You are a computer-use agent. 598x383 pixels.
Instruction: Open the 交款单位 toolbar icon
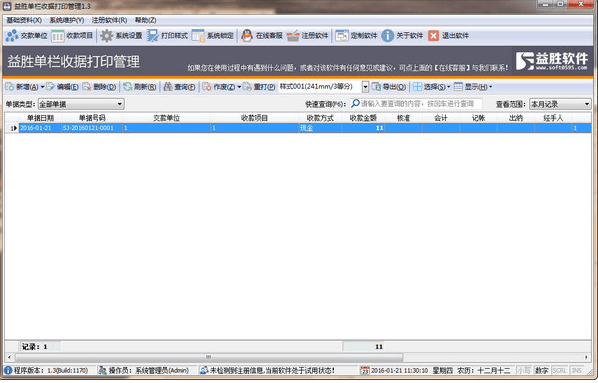pyautogui.click(x=12, y=36)
